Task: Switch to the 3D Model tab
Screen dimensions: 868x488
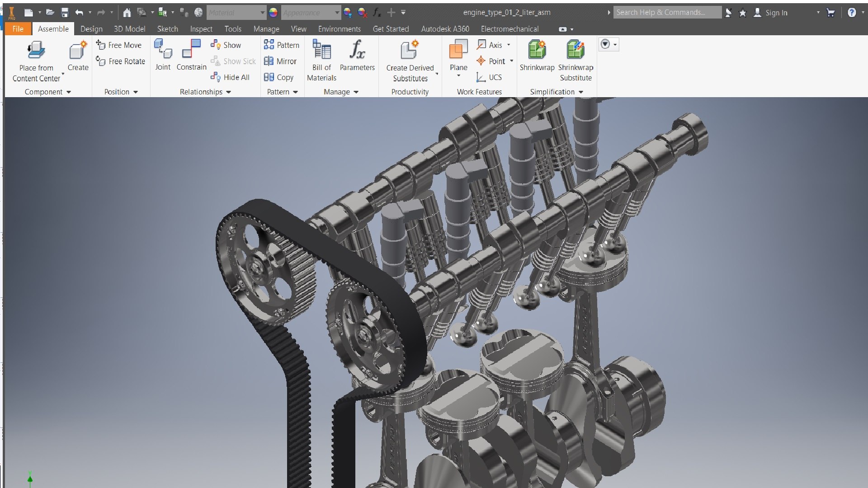Action: coord(129,29)
